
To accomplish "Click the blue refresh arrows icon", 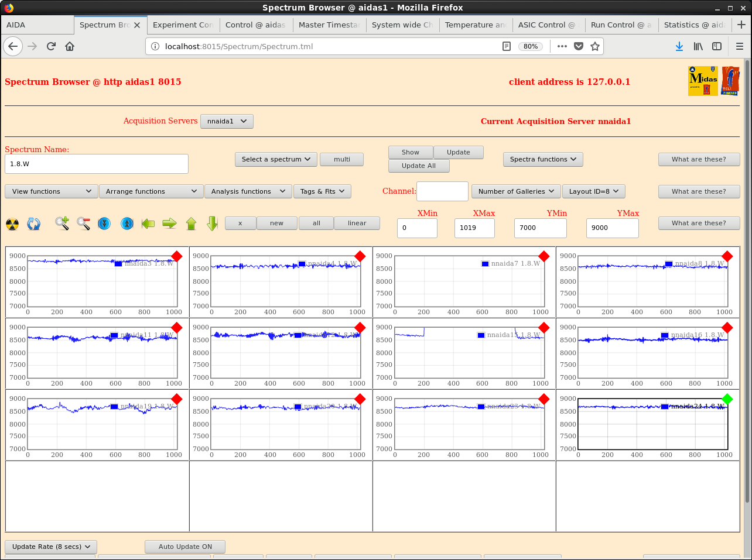I will (34, 224).
